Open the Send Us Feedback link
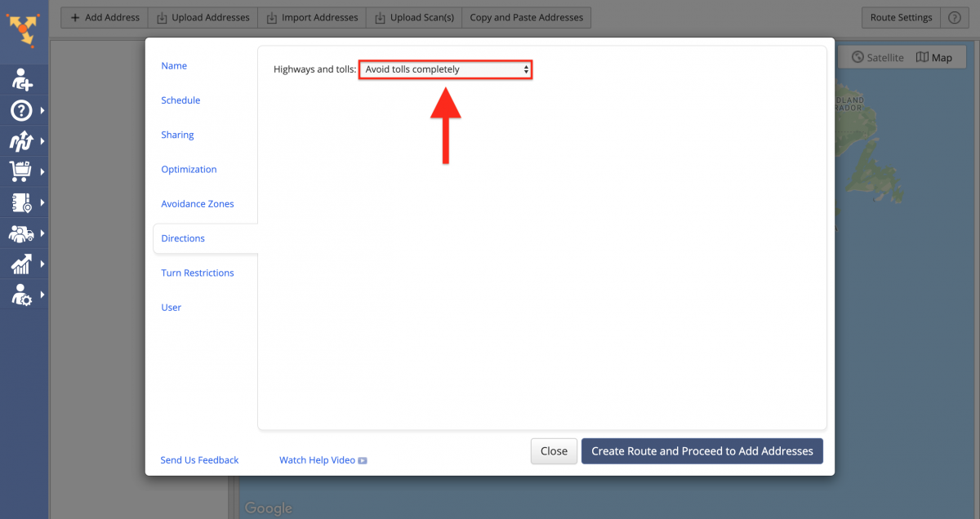980x519 pixels. pyautogui.click(x=199, y=460)
